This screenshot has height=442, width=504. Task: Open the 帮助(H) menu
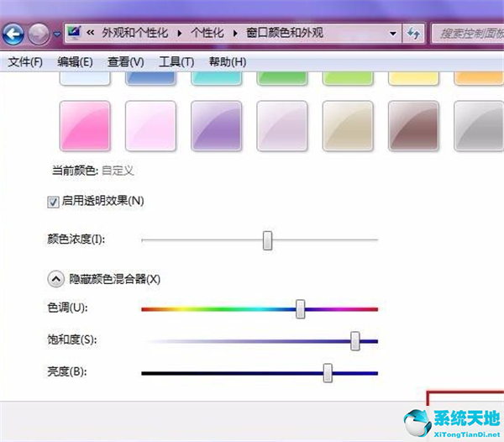coord(228,61)
